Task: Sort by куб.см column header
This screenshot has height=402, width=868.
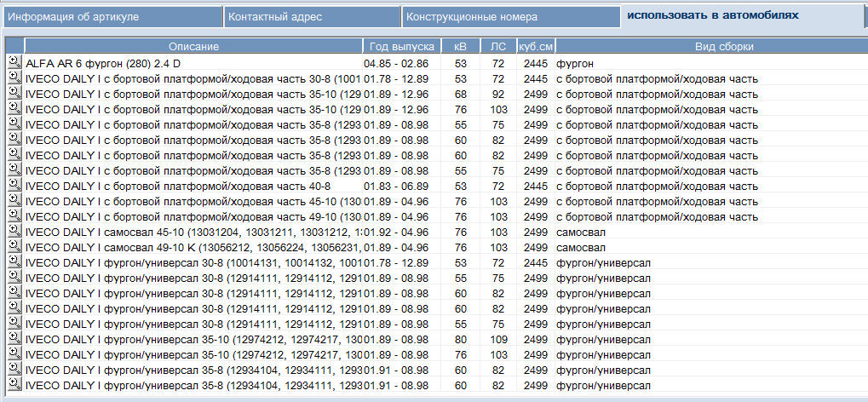Action: [x=535, y=46]
